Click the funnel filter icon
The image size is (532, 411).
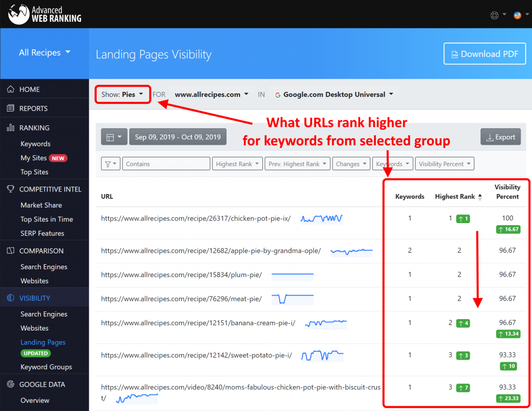click(x=111, y=164)
